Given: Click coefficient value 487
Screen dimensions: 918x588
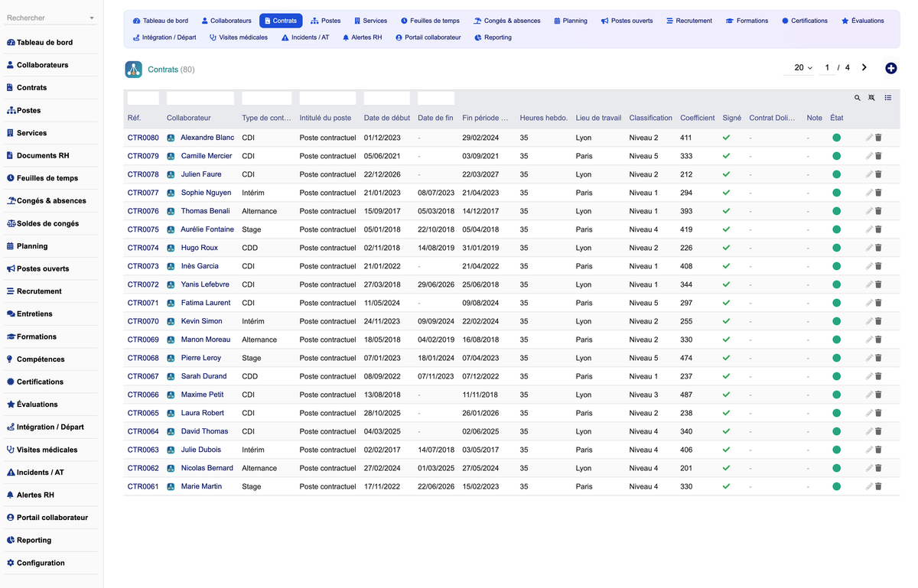Looking at the screenshot, I should 686,395.
